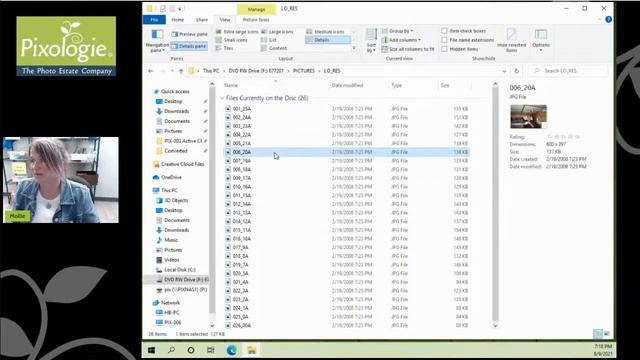
Task: Switch layout to Medium icons
Action: [325, 31]
